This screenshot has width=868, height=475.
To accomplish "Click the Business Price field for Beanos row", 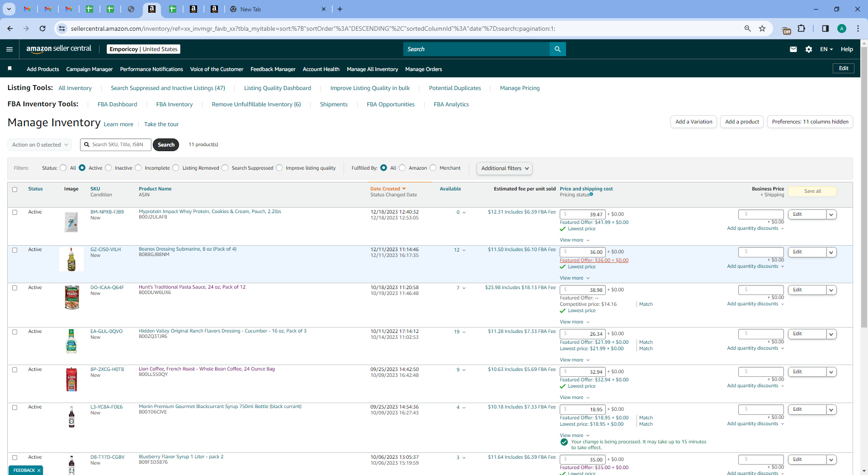I will click(761, 252).
